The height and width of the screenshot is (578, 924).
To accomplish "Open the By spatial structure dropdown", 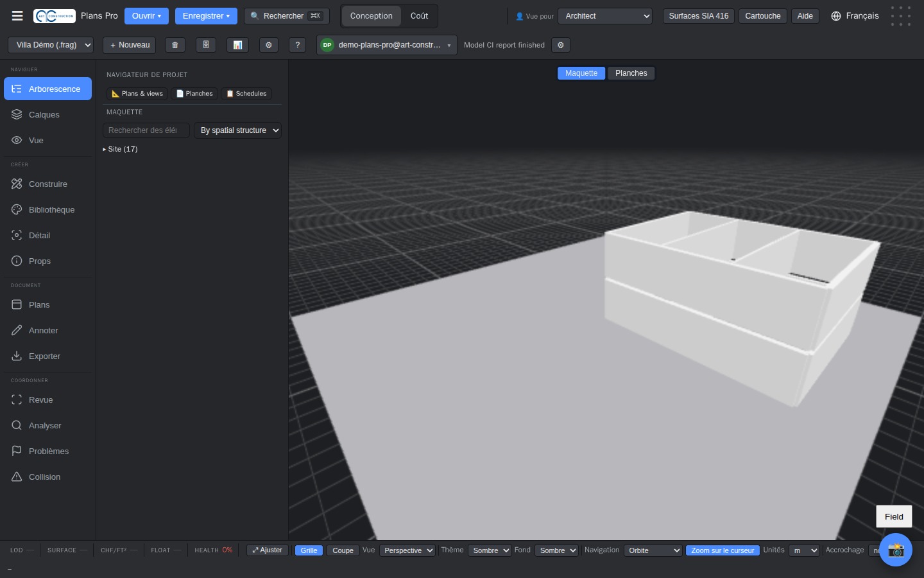I will (237, 130).
